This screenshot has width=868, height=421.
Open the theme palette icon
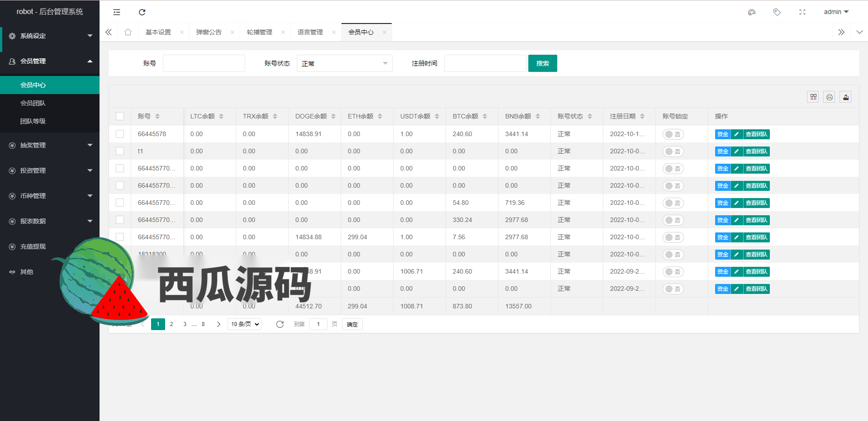coord(752,12)
